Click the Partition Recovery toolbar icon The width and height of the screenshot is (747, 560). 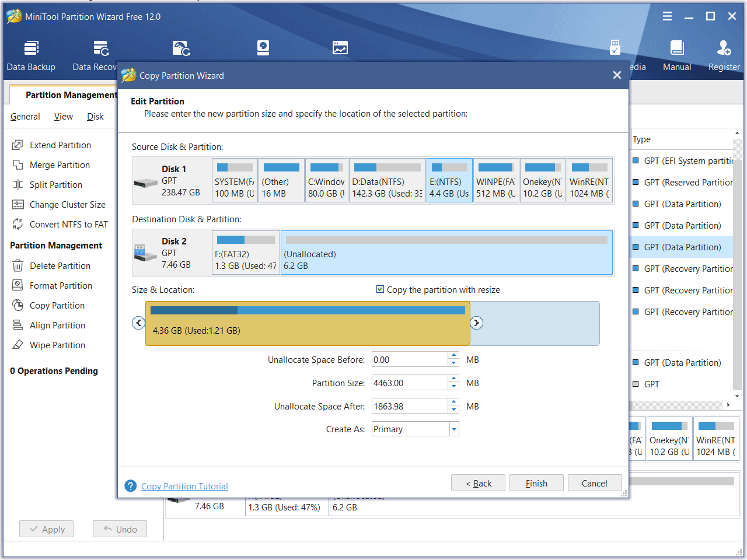click(x=181, y=48)
